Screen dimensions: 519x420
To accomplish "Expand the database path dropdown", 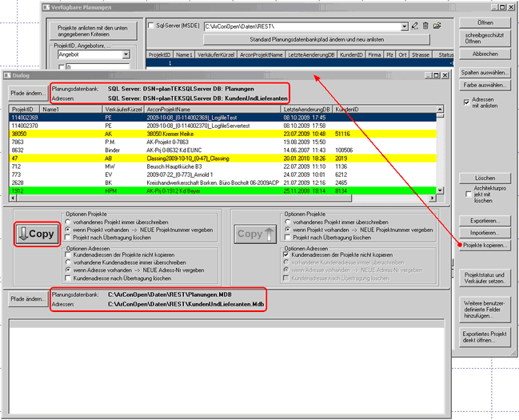I will point(402,26).
